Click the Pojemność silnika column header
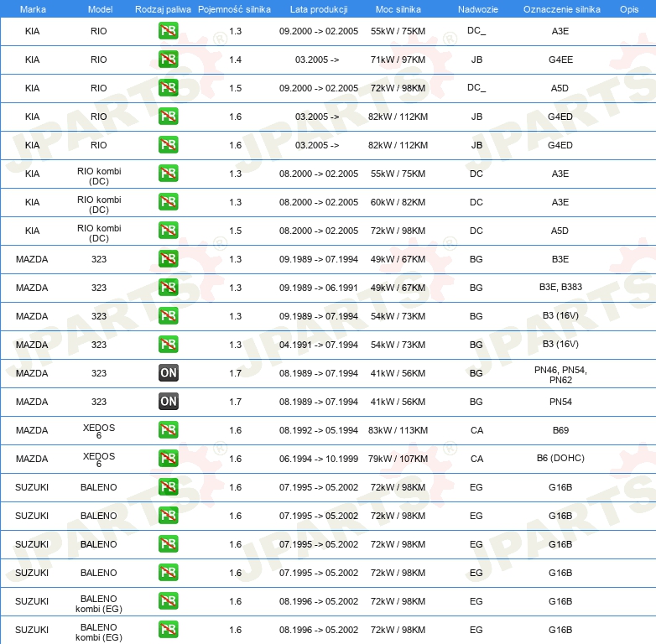Image resolution: width=656 pixels, height=644 pixels. [234, 9]
